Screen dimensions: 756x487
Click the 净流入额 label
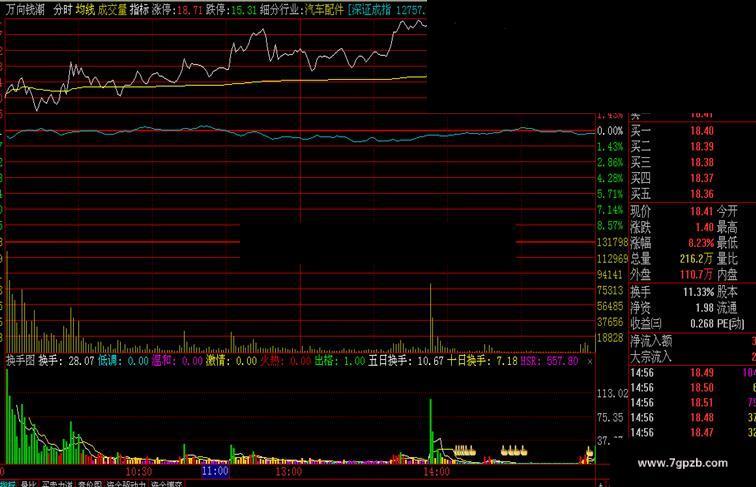pos(651,341)
